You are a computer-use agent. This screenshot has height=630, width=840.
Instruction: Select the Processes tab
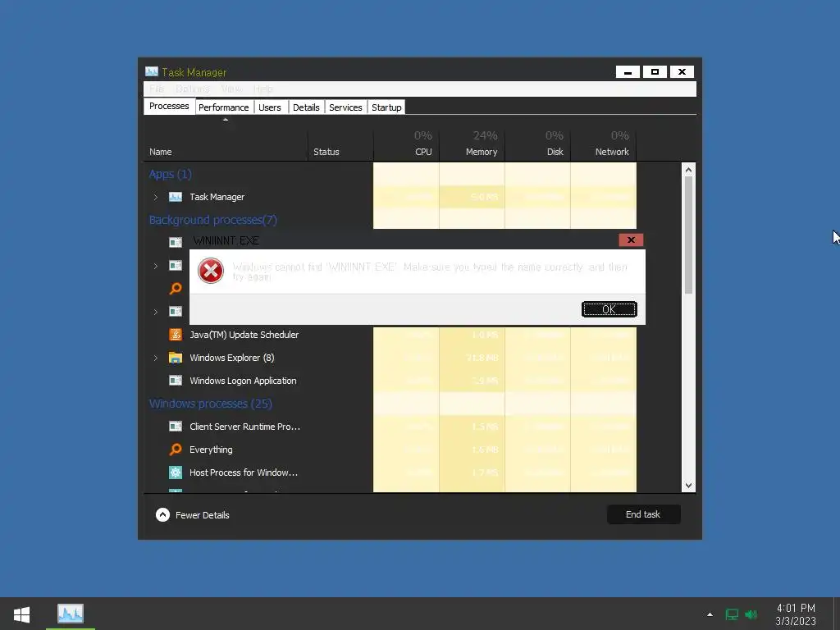[x=169, y=106]
